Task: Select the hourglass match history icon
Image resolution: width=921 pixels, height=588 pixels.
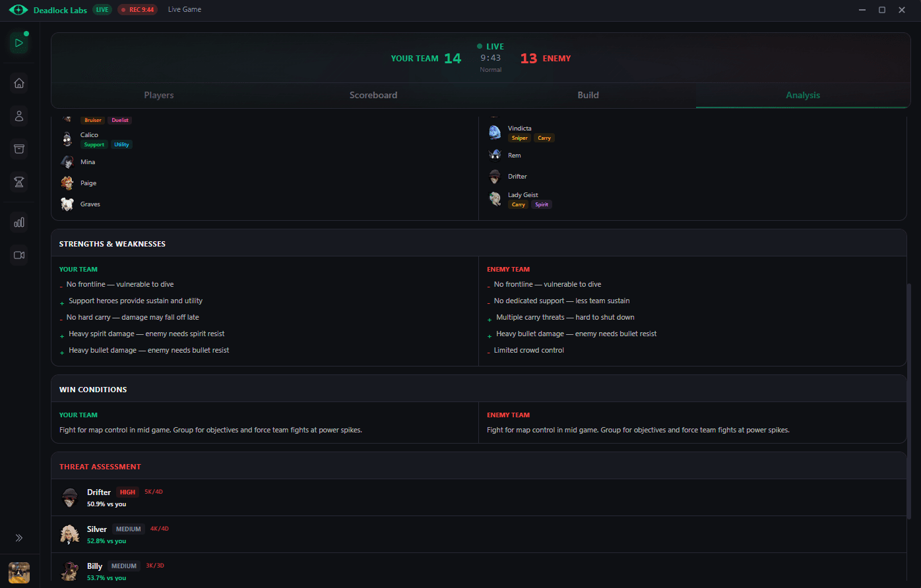Action: 19,183
